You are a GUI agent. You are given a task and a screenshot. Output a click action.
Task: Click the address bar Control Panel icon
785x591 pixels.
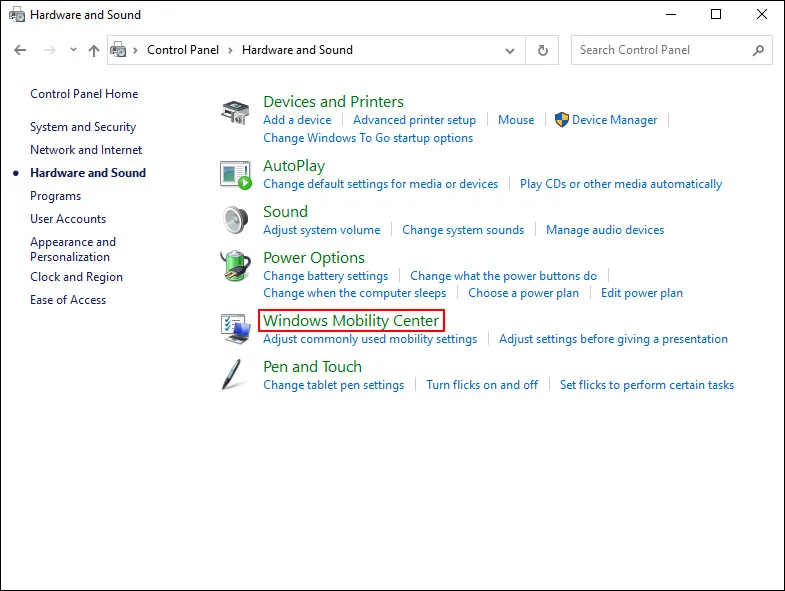118,50
